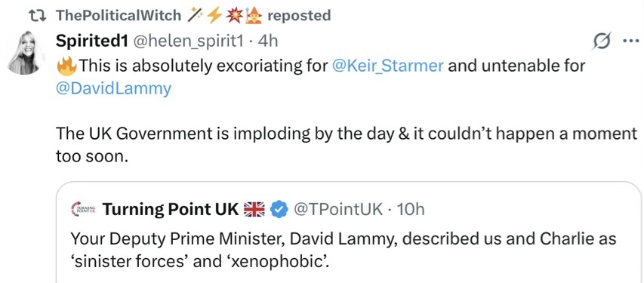Viewport: 644px width, 283px height.
Task: Click the UK flag emoji icon
Action: pyautogui.click(x=254, y=210)
